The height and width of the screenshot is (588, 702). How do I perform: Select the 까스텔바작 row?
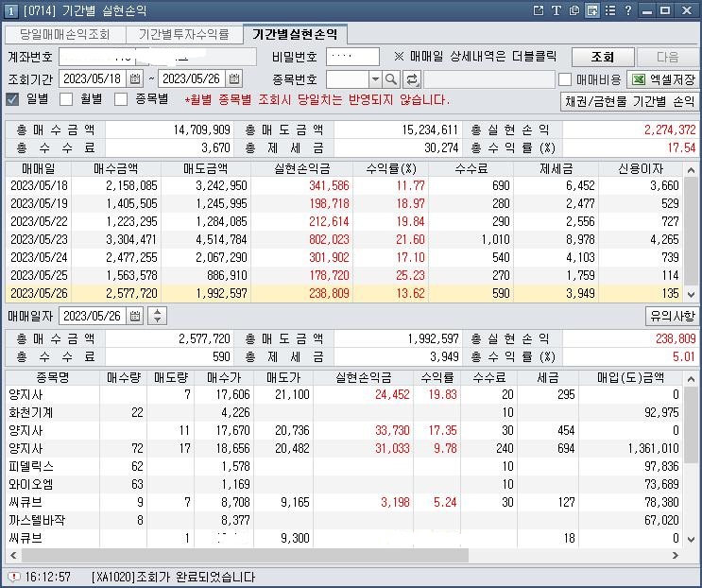pyautogui.click(x=344, y=520)
